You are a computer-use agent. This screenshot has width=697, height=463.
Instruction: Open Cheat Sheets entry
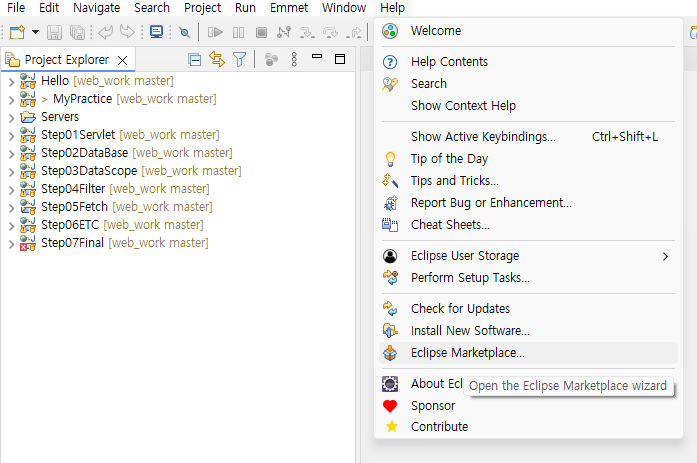point(528,225)
